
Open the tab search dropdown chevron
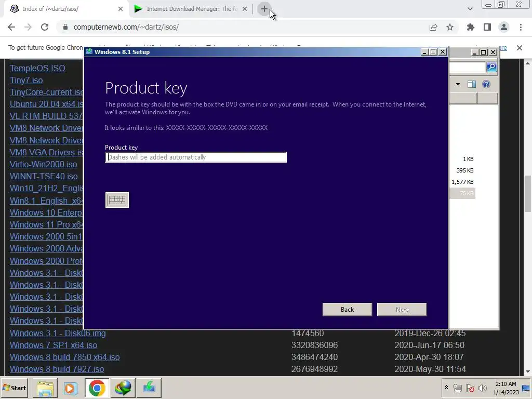[470, 9]
